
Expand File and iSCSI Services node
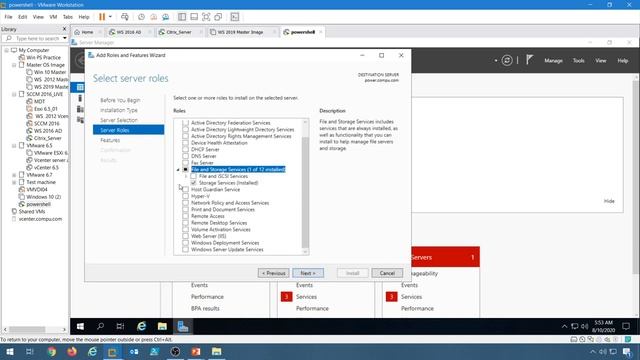pos(186,176)
